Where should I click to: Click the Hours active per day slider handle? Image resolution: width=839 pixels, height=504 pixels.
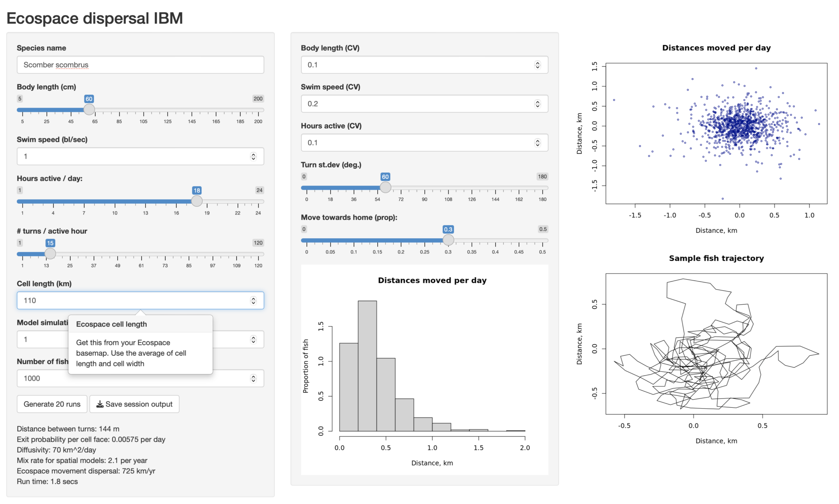pyautogui.click(x=197, y=201)
